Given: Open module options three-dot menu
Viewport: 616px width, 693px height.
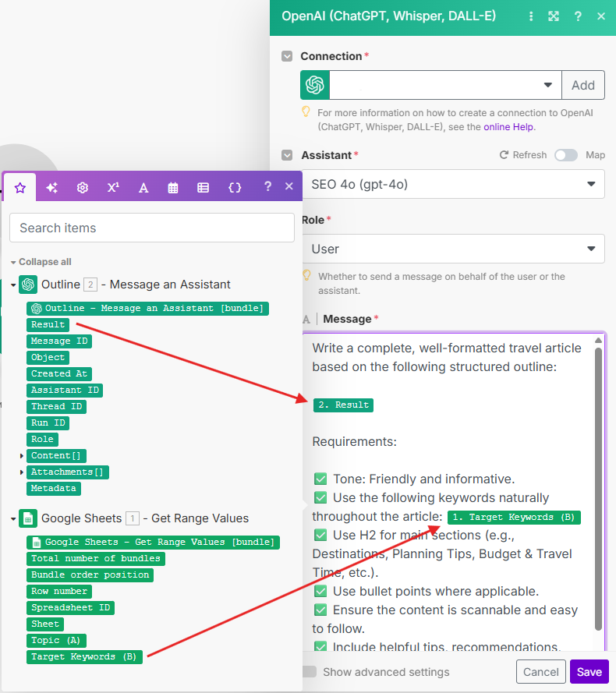Looking at the screenshot, I should tap(531, 16).
